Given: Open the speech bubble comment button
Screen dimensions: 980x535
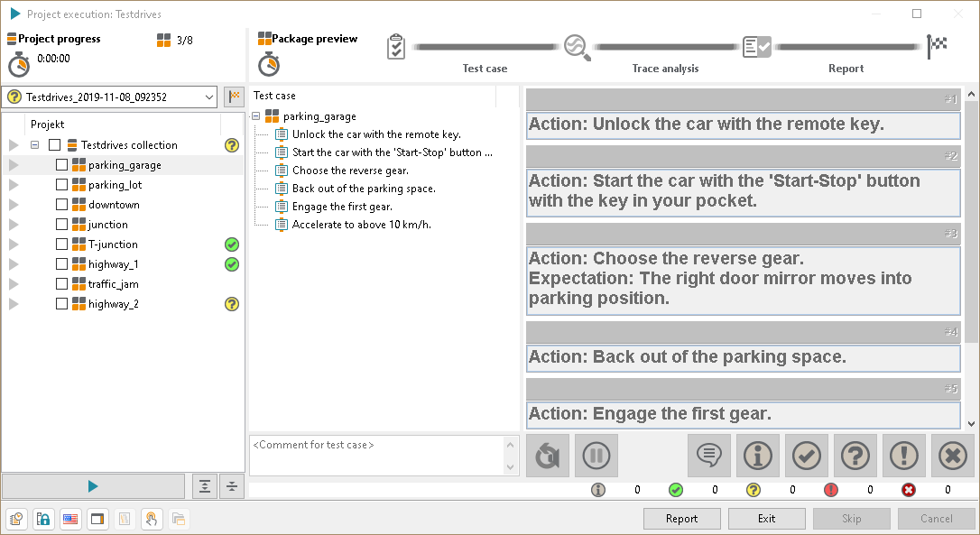Looking at the screenshot, I should [708, 456].
